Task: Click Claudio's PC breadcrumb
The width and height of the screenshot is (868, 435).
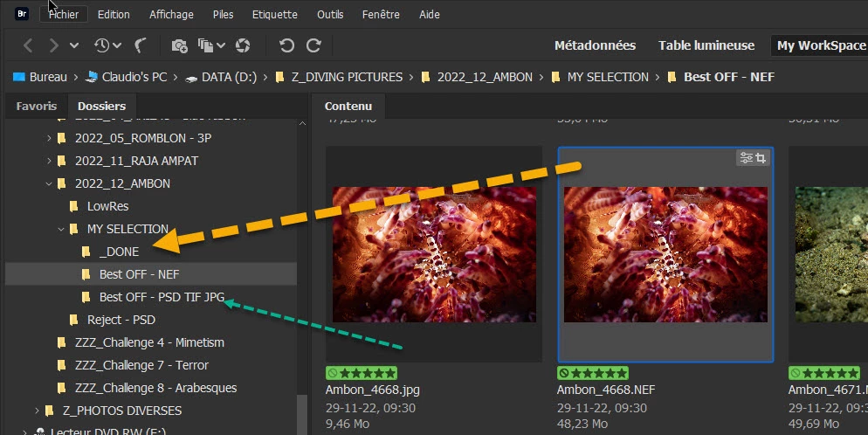Action: (x=134, y=77)
